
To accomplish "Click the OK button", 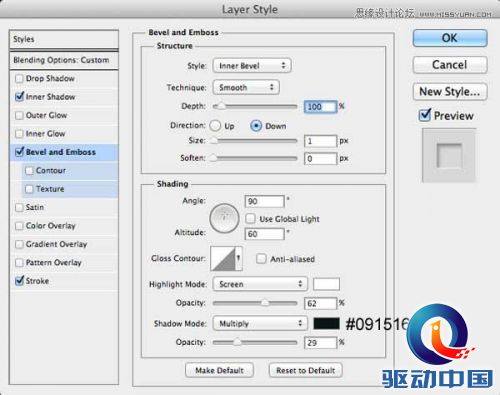I will 450,38.
